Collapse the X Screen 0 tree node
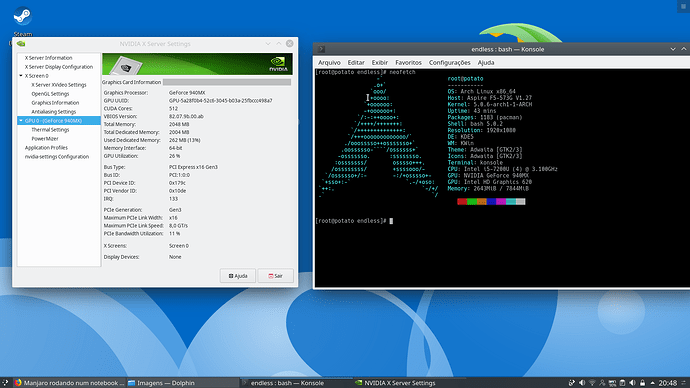The width and height of the screenshot is (690, 388). (21, 76)
